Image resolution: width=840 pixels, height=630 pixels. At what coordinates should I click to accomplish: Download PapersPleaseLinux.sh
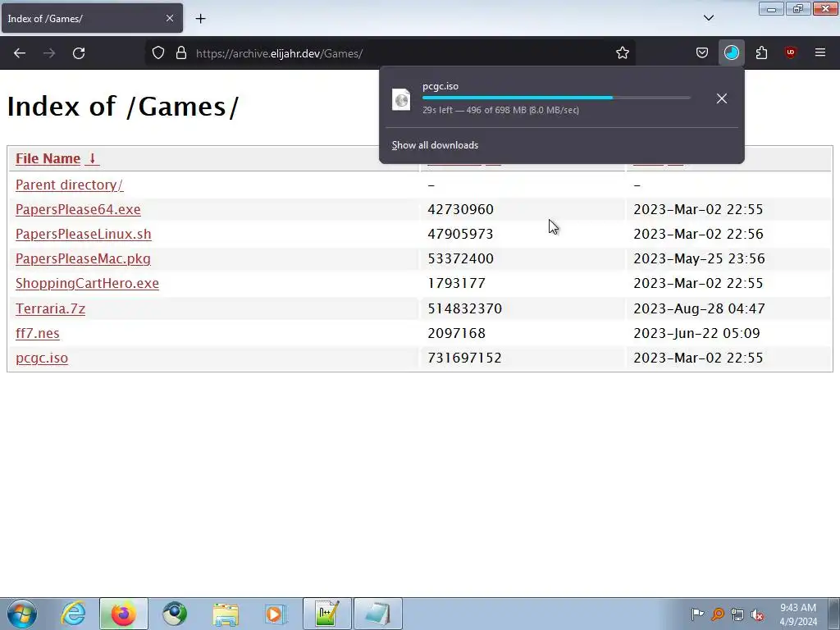pyautogui.click(x=84, y=234)
